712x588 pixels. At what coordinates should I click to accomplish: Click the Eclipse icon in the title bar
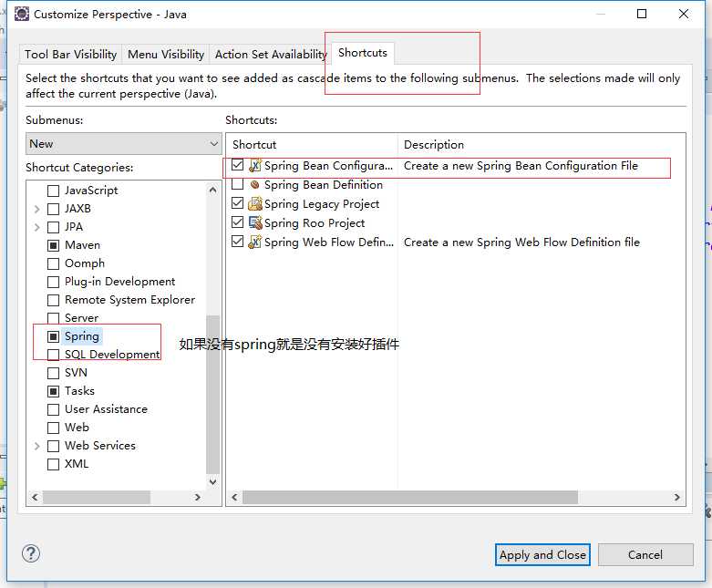click(x=21, y=14)
